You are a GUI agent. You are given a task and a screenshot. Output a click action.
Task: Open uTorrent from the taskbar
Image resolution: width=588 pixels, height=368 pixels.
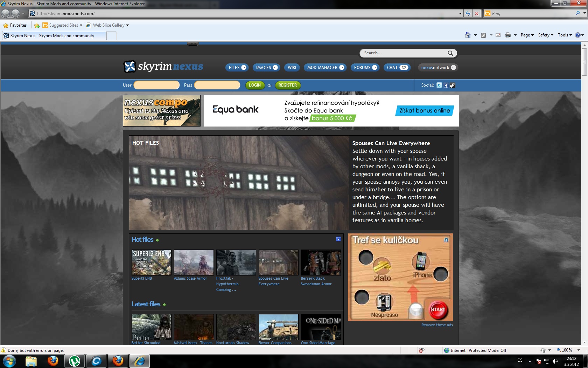pos(75,361)
